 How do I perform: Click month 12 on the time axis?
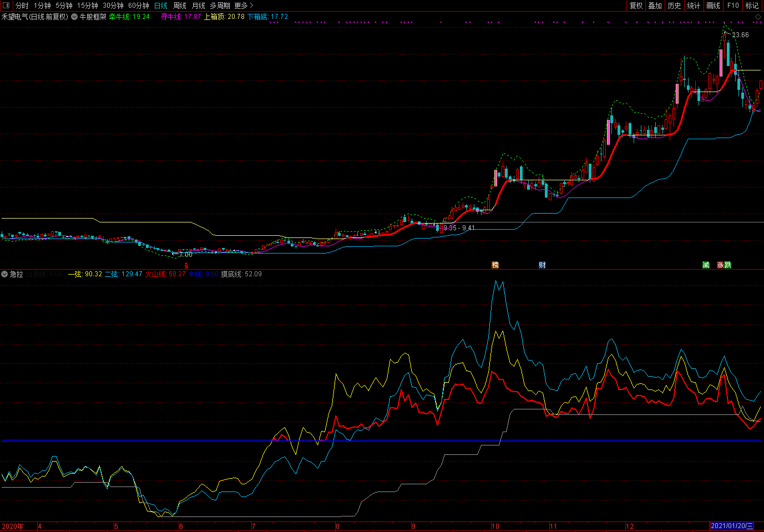pyautogui.click(x=630, y=526)
